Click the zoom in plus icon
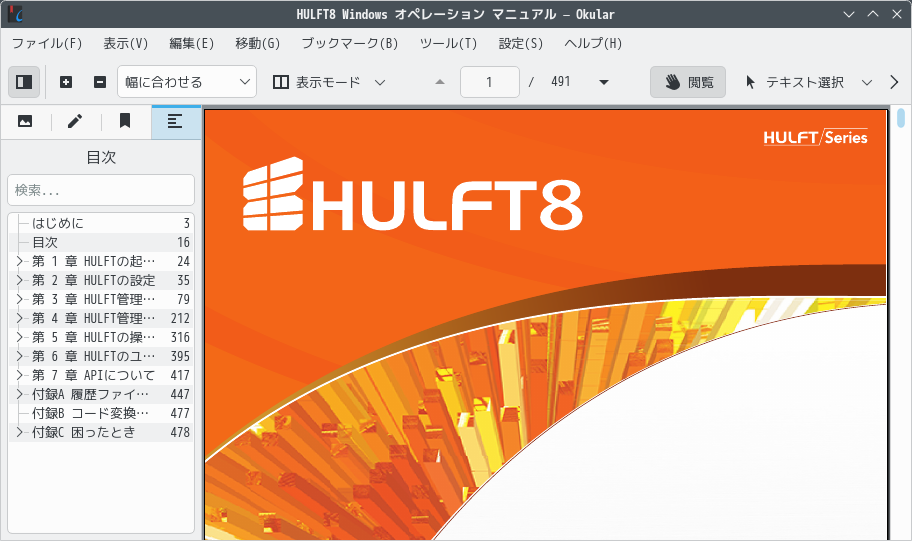The width and height of the screenshot is (912, 541). click(66, 82)
